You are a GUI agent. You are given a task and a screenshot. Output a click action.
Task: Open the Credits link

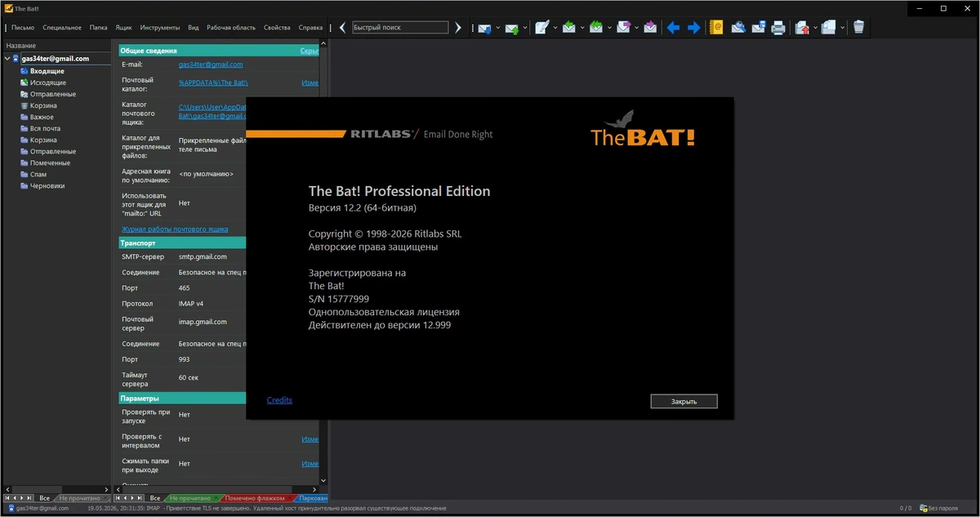279,399
